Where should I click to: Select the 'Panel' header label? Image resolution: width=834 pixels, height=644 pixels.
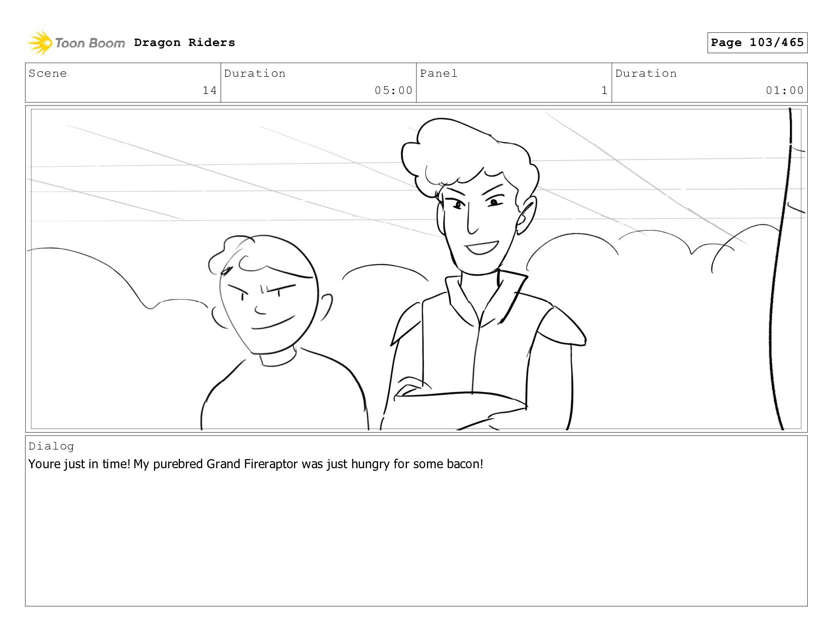point(439,73)
